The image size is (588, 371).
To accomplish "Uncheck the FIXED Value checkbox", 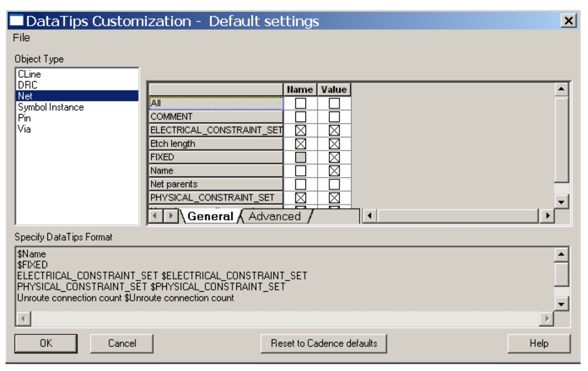I will pyautogui.click(x=335, y=157).
